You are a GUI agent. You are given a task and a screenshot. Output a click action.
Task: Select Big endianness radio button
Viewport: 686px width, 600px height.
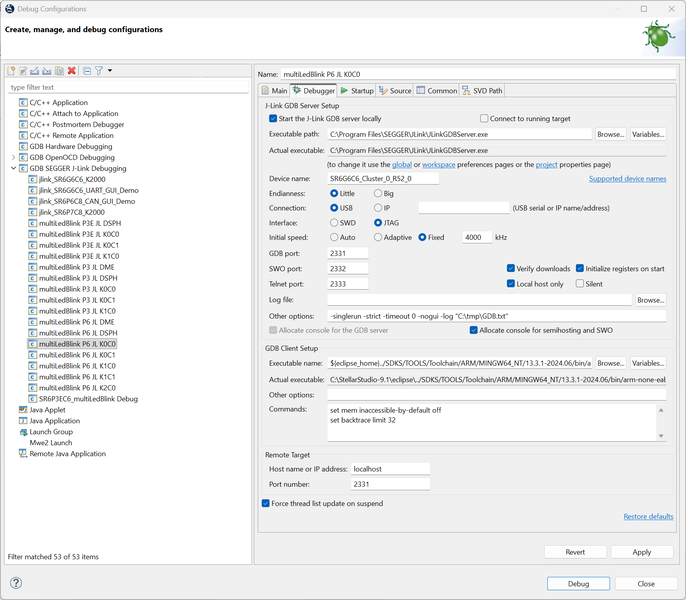[378, 193]
